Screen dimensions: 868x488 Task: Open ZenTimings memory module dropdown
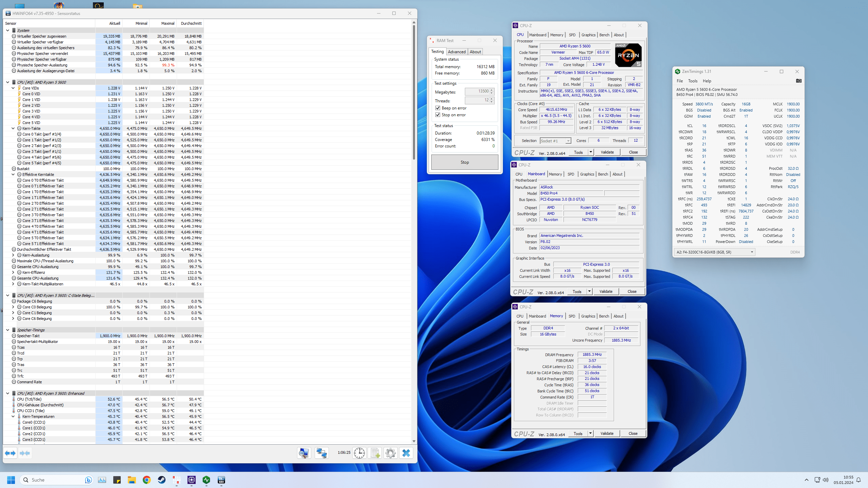[x=714, y=252]
